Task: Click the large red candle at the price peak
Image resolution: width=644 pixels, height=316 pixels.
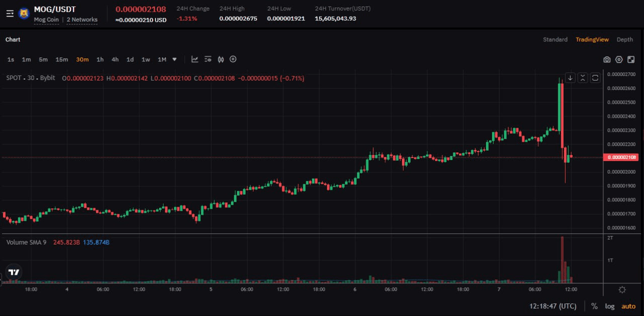Action: pos(562,115)
